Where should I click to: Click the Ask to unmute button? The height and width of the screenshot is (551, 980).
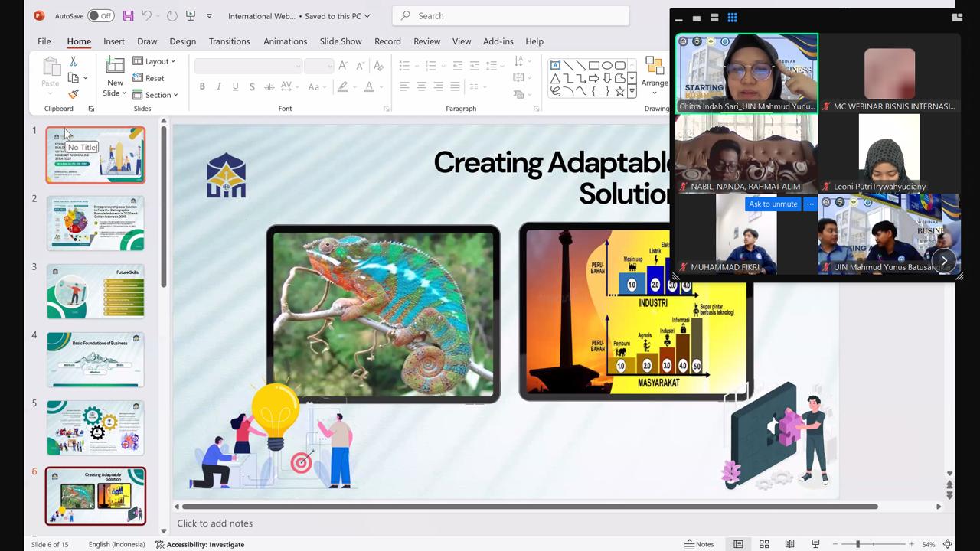773,204
